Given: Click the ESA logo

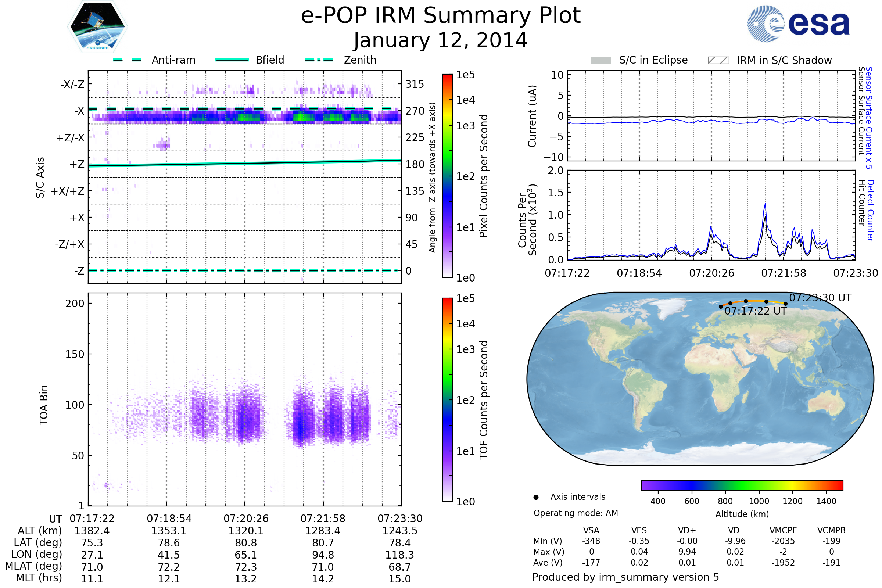Looking at the screenshot, I should 798,24.
